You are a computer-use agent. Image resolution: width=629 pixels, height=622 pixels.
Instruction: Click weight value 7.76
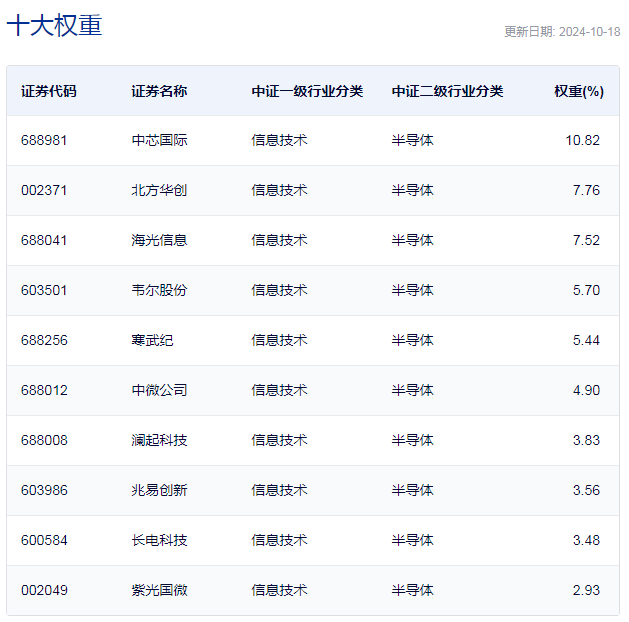586,190
